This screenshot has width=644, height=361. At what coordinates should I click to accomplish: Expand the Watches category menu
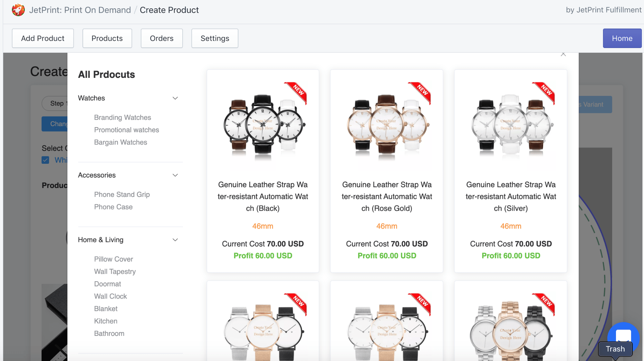(x=175, y=98)
